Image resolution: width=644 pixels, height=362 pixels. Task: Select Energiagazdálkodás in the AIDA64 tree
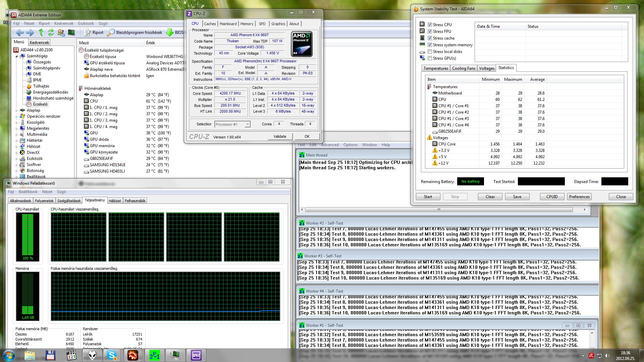50,92
